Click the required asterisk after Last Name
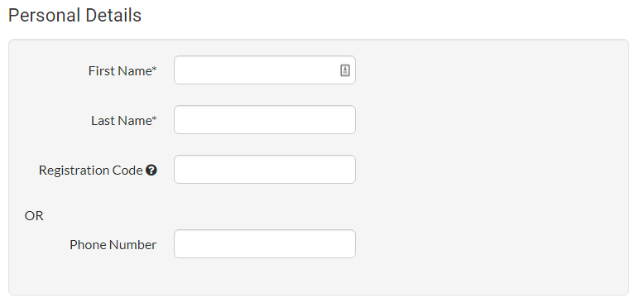The image size is (644, 298). pos(155,118)
